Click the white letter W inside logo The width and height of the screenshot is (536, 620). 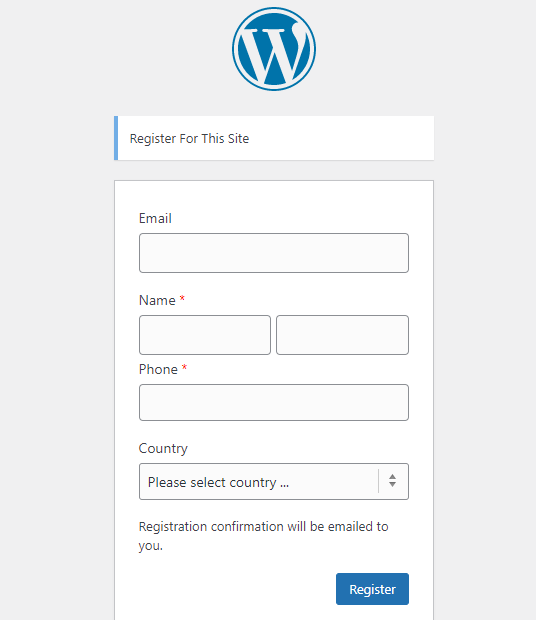click(x=274, y=52)
